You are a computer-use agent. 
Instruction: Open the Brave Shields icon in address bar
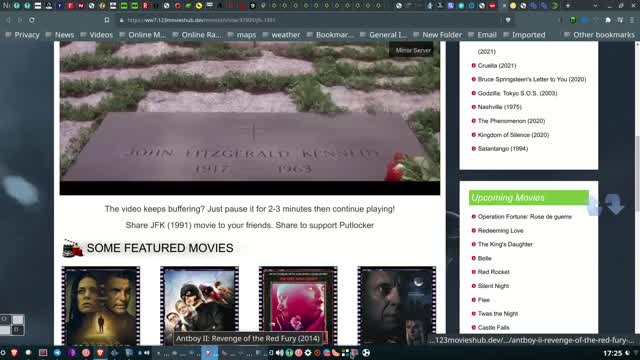(508, 20)
